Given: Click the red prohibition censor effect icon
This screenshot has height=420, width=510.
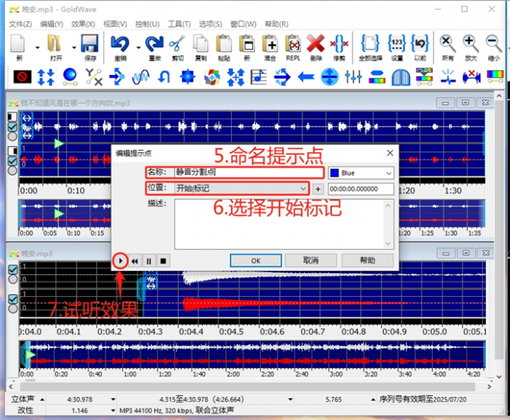Looking at the screenshot, I should pos(22,77).
